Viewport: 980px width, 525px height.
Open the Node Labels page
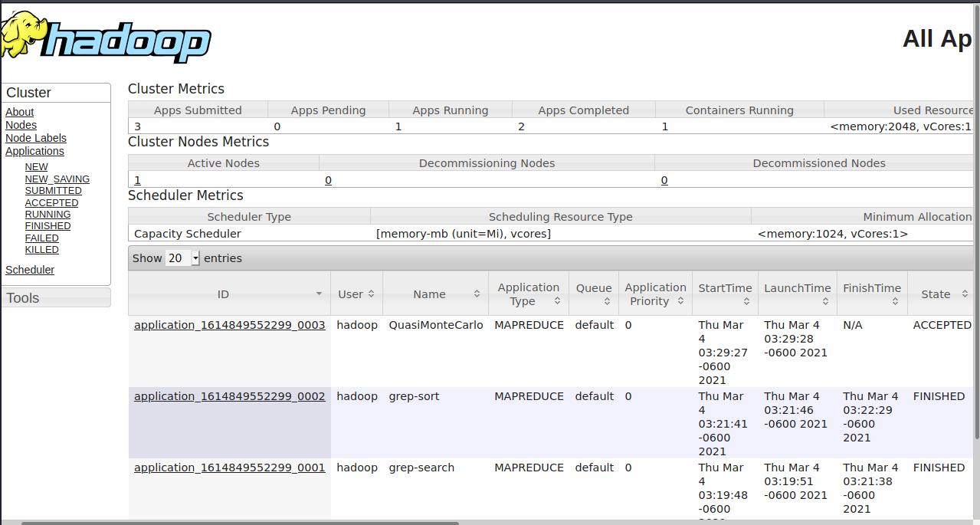pos(35,138)
